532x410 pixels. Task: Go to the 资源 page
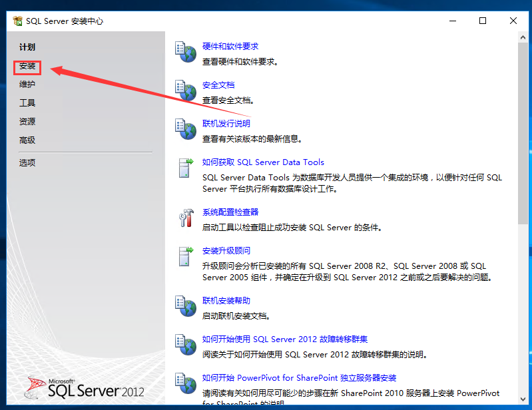click(x=27, y=122)
